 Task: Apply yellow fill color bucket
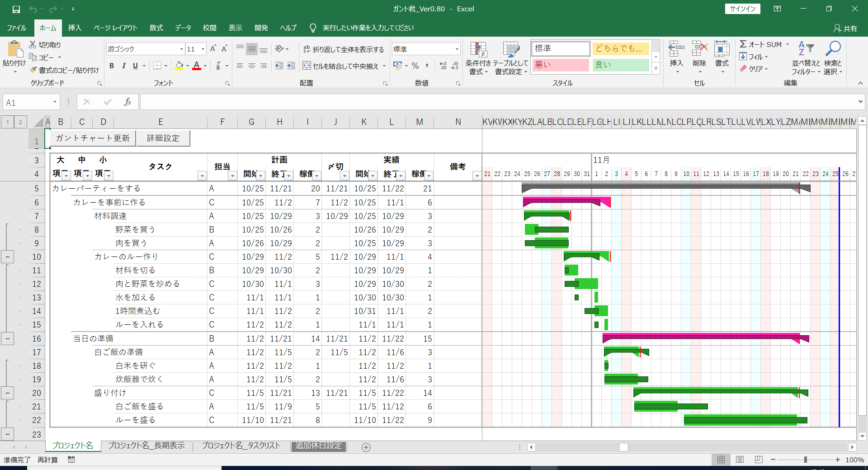[x=179, y=66]
